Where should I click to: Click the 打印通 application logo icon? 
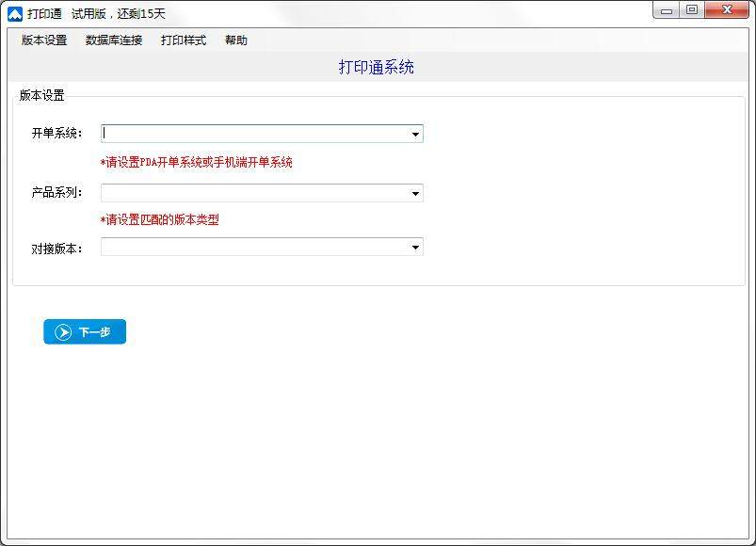coord(13,10)
